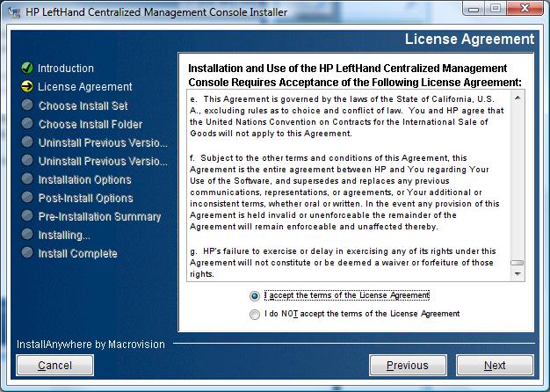This screenshot has height=392, width=550.
Task: Maximize the installer window
Action: [496, 9]
